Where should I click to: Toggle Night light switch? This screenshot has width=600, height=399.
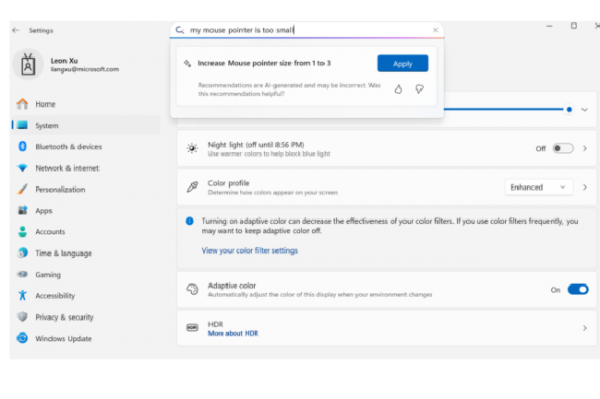[x=563, y=148]
